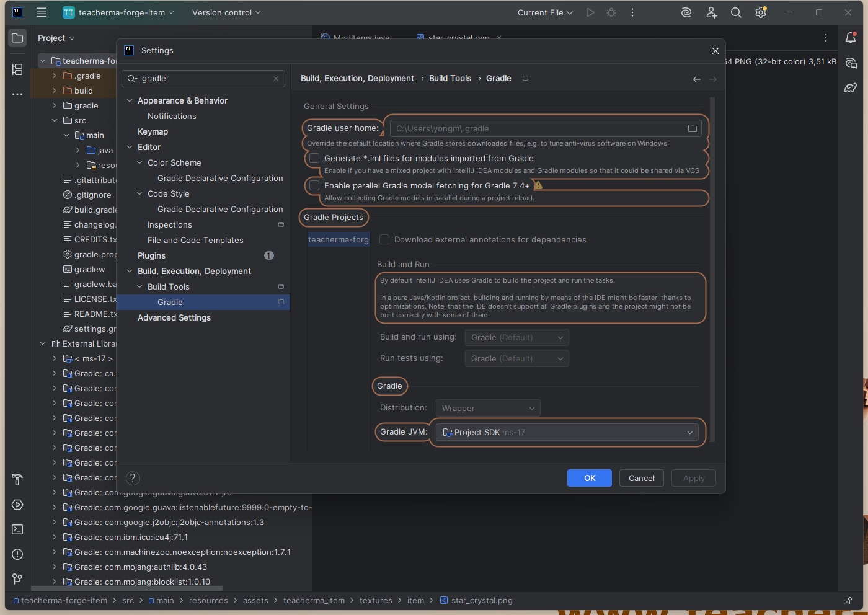The width and height of the screenshot is (868, 615).
Task: Open the Structure tool window icon
Action: click(x=17, y=69)
